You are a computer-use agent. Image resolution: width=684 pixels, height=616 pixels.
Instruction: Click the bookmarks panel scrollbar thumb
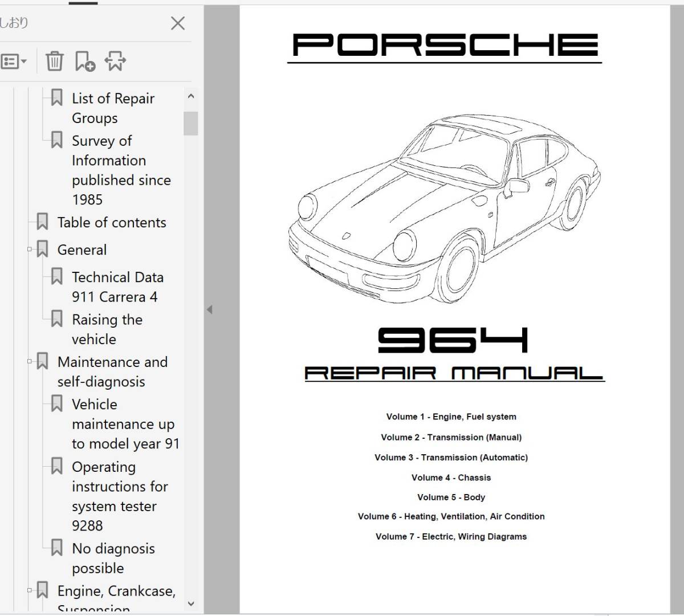pos(191,123)
